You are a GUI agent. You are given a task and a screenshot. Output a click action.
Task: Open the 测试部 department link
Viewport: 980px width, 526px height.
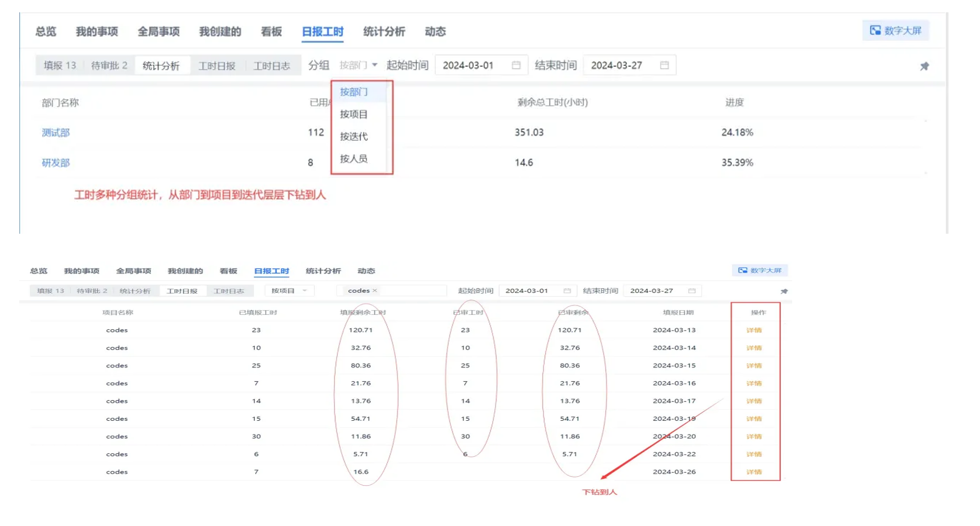pos(56,132)
